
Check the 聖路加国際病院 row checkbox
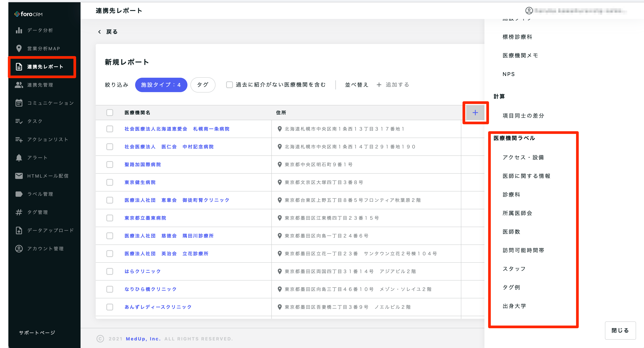tap(110, 165)
